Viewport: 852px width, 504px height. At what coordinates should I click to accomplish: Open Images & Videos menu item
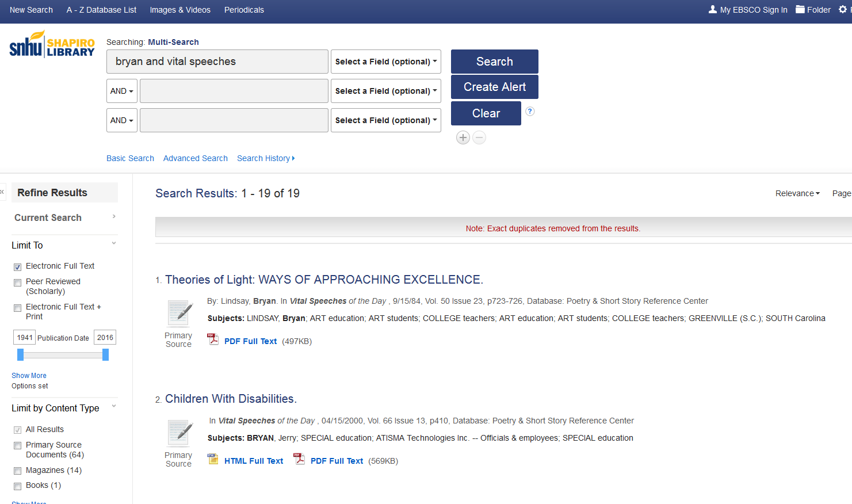click(x=180, y=10)
